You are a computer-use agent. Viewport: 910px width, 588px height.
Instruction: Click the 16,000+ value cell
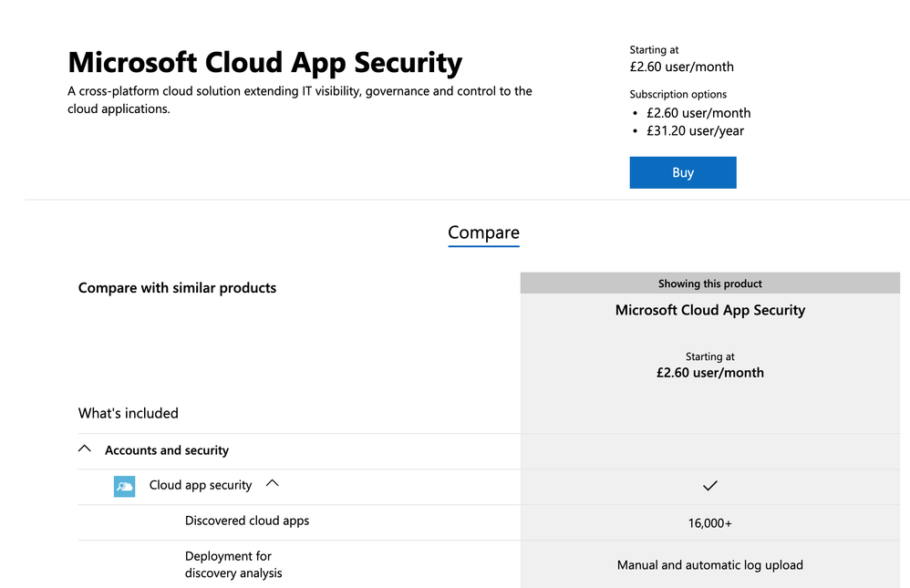710,523
